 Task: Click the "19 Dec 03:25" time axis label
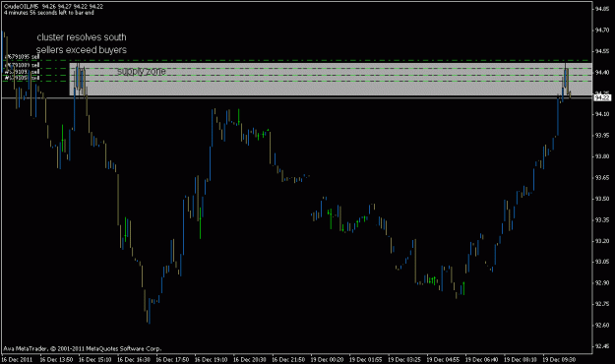click(x=404, y=359)
